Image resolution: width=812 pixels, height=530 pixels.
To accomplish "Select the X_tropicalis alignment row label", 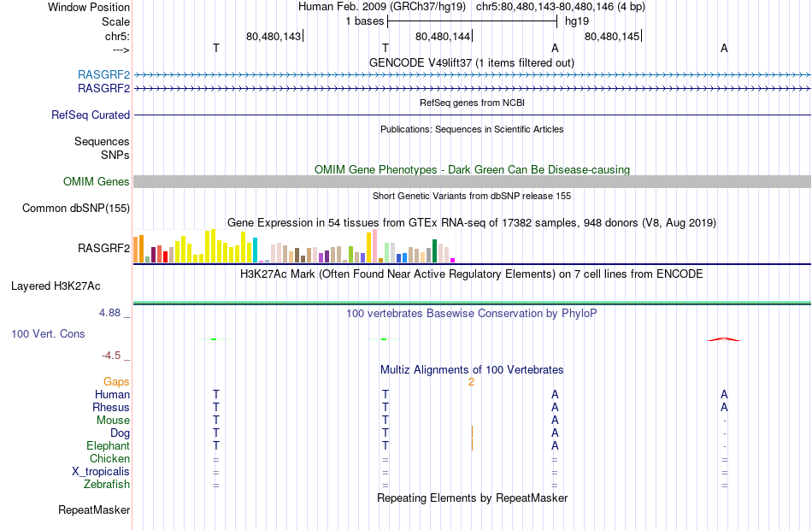I will coord(101,472).
